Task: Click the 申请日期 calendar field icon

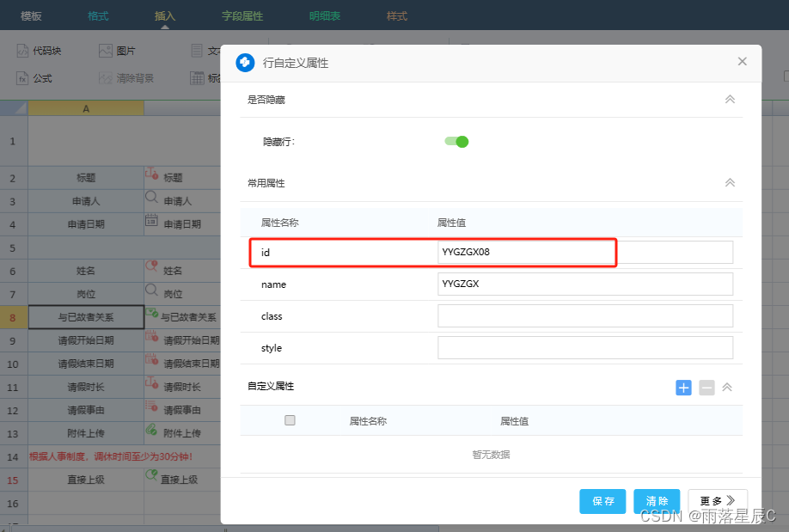Action: 151,220
